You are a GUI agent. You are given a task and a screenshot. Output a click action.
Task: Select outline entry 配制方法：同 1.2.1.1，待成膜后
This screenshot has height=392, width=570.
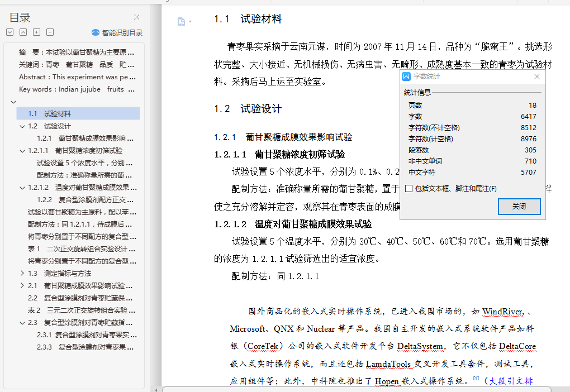(80, 224)
